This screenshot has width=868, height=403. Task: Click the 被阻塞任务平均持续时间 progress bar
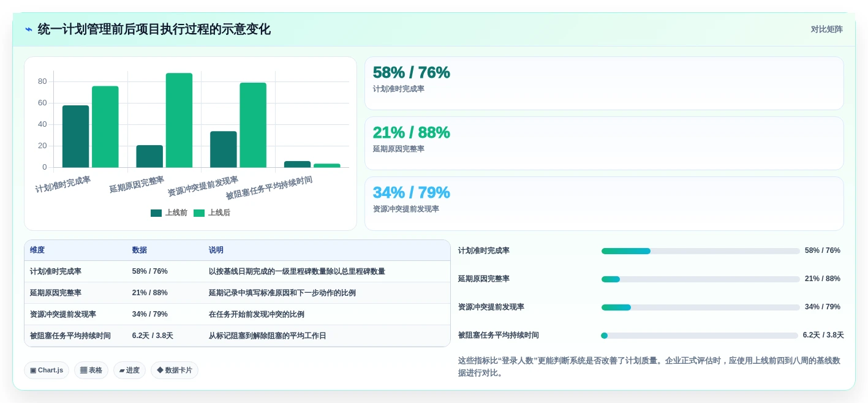click(x=700, y=336)
